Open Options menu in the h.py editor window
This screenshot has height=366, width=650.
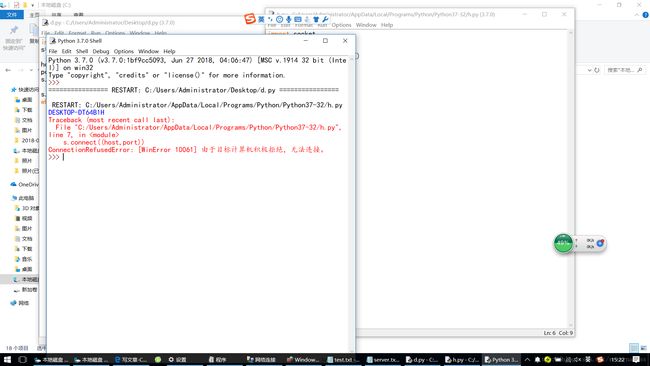[341, 25]
